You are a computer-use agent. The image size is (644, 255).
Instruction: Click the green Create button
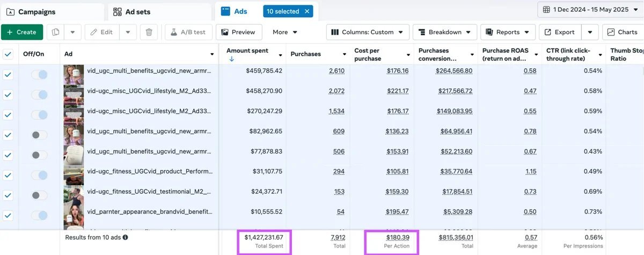[22, 32]
